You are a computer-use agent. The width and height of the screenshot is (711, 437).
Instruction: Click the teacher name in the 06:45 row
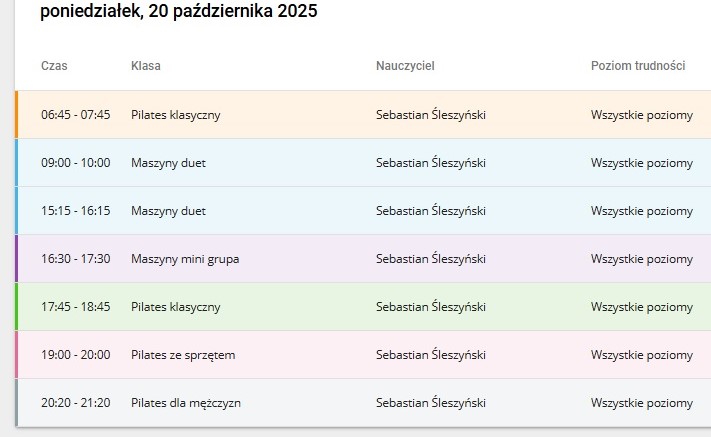(430, 115)
